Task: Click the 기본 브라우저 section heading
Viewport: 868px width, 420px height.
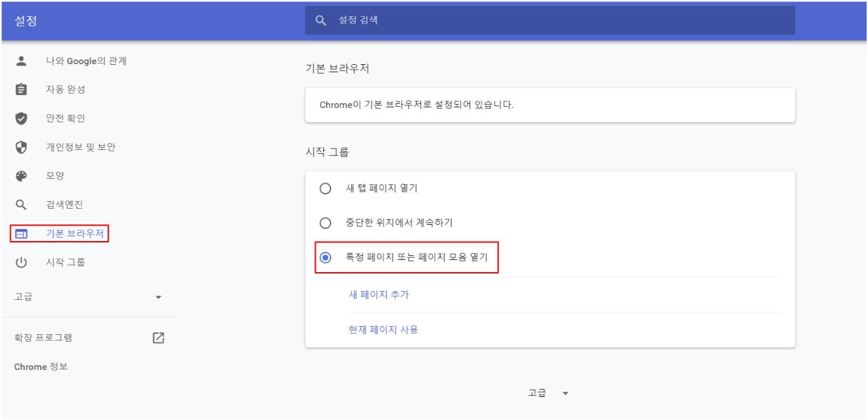Action: click(338, 70)
